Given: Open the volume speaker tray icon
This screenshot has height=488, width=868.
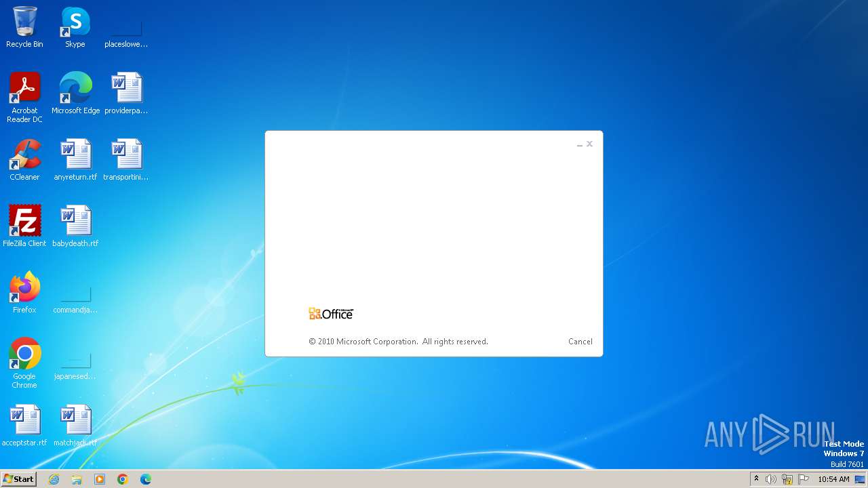Looking at the screenshot, I should pyautogui.click(x=771, y=479).
